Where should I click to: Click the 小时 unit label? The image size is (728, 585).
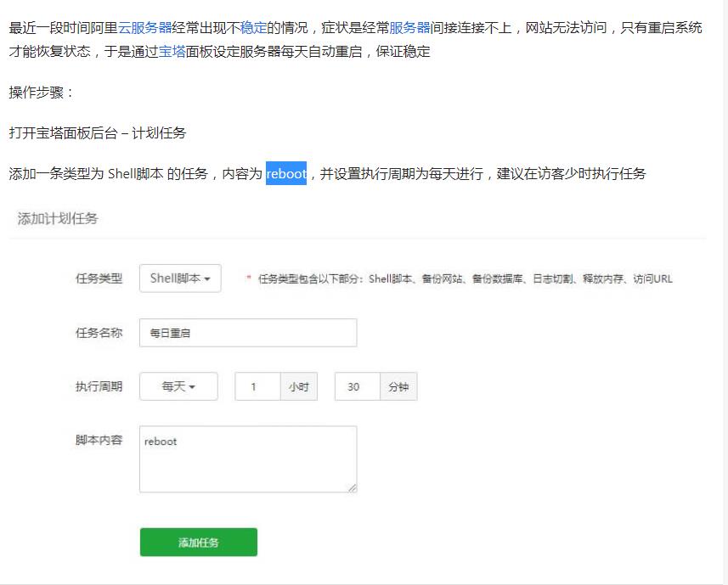point(298,386)
